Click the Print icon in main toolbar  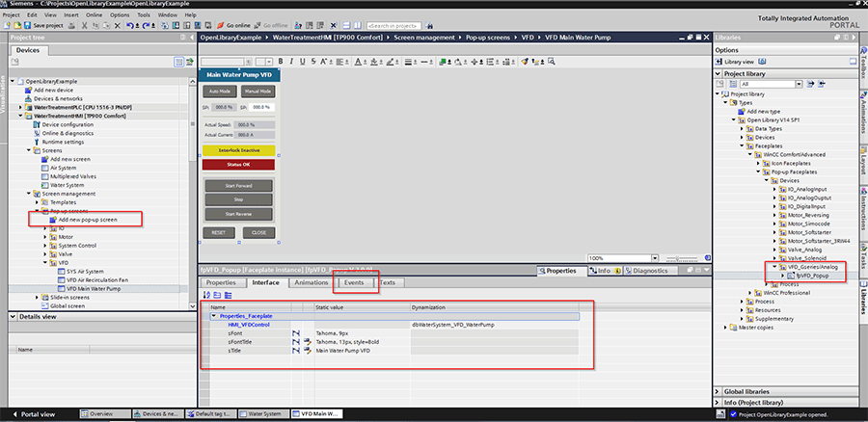pyautogui.click(x=73, y=25)
